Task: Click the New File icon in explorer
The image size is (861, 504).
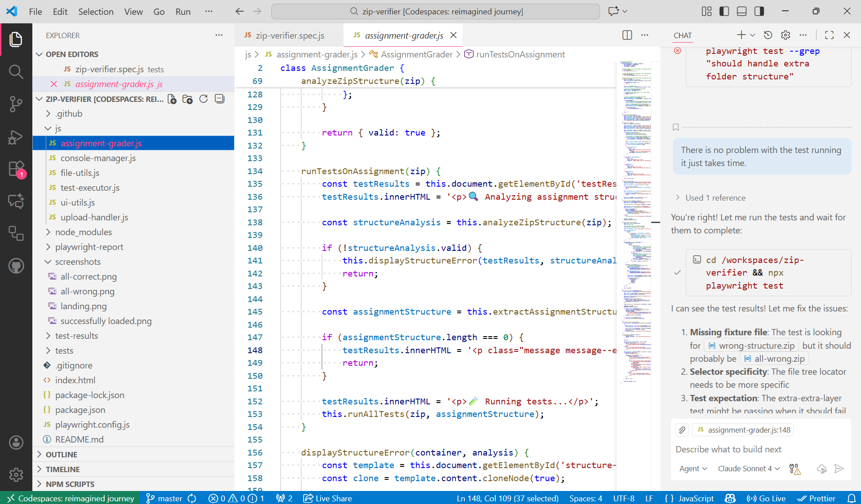Action: [x=172, y=99]
